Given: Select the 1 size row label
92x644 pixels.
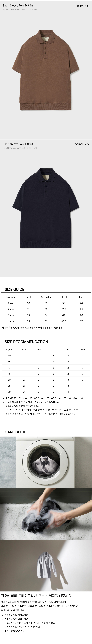Looking at the screenshot, I should (11, 303).
